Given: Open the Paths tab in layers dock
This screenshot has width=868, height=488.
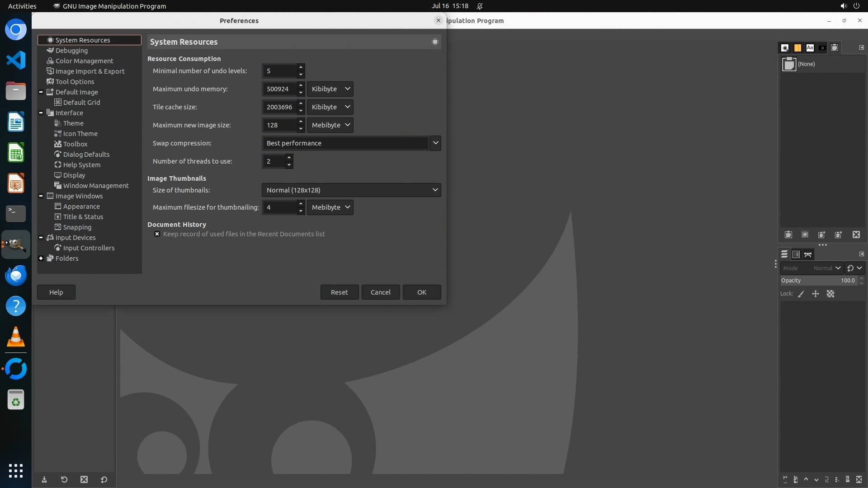Looking at the screenshot, I should click(x=808, y=254).
